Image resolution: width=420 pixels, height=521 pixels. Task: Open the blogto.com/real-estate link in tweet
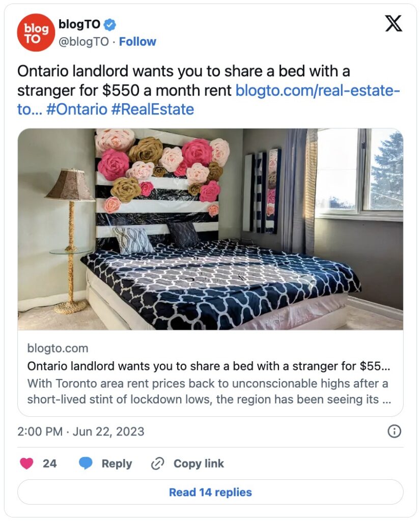click(x=317, y=91)
